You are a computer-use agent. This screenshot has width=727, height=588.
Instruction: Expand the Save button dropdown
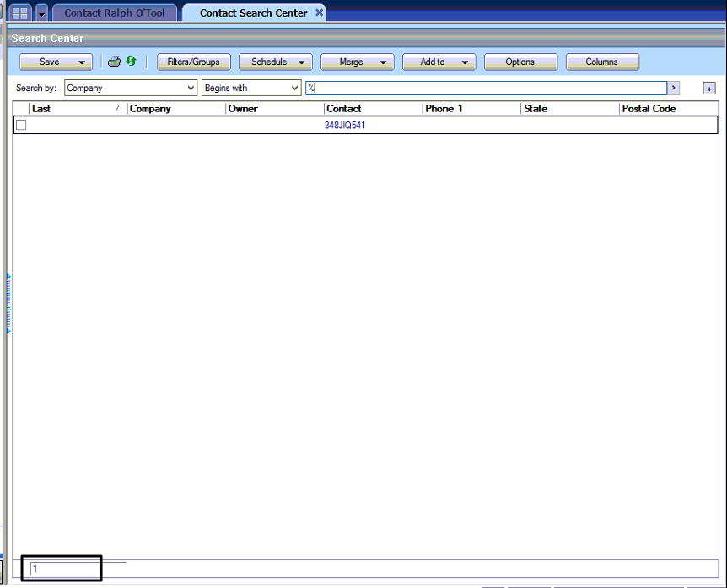click(82, 62)
